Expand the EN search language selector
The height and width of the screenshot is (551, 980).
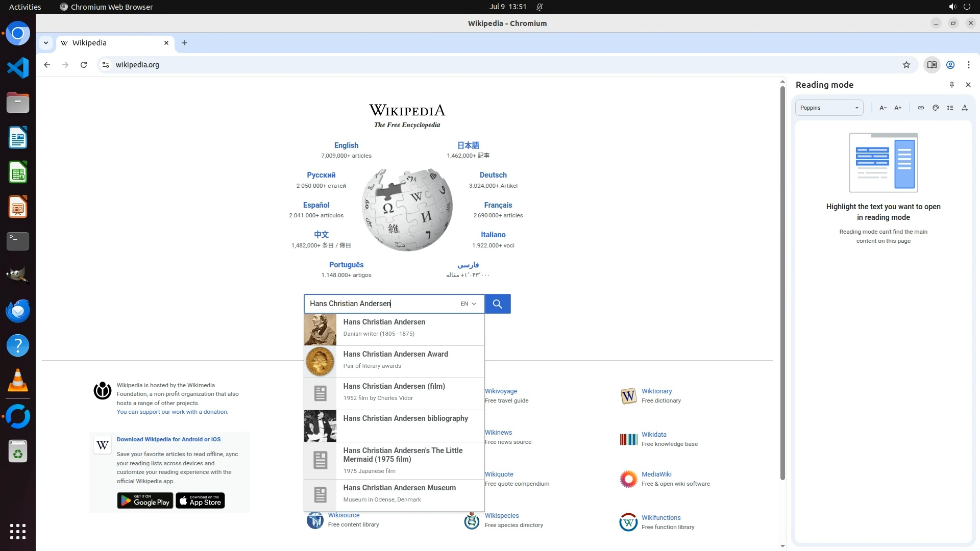click(x=468, y=304)
